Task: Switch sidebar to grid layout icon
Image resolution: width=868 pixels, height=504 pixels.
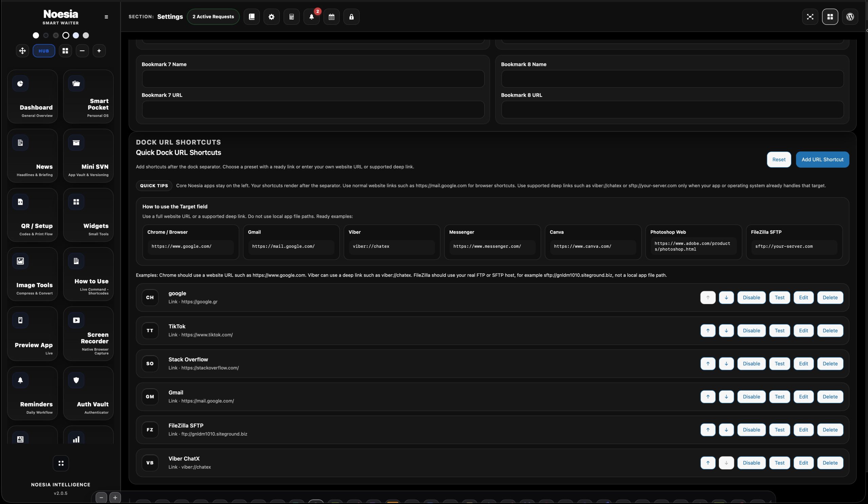Action: click(65, 51)
